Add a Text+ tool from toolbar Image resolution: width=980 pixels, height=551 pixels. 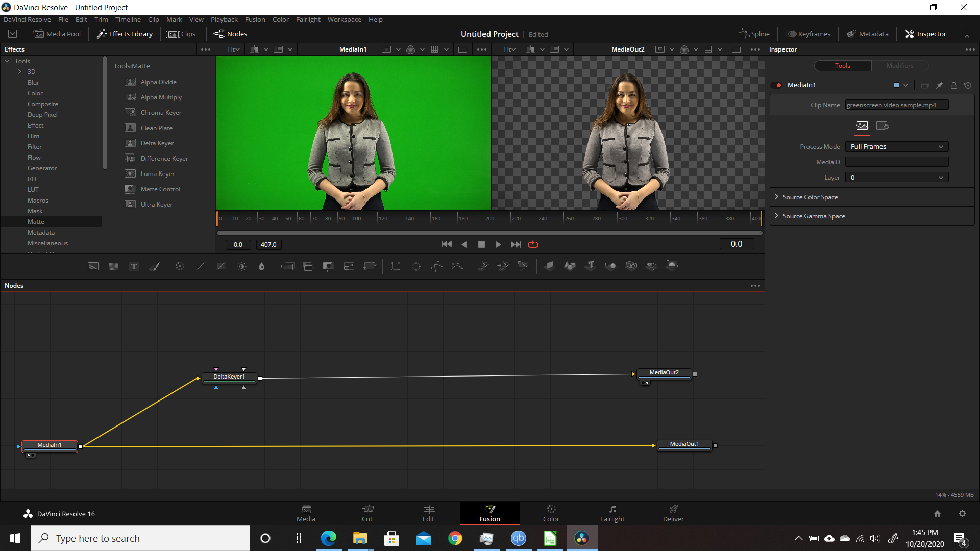[134, 266]
